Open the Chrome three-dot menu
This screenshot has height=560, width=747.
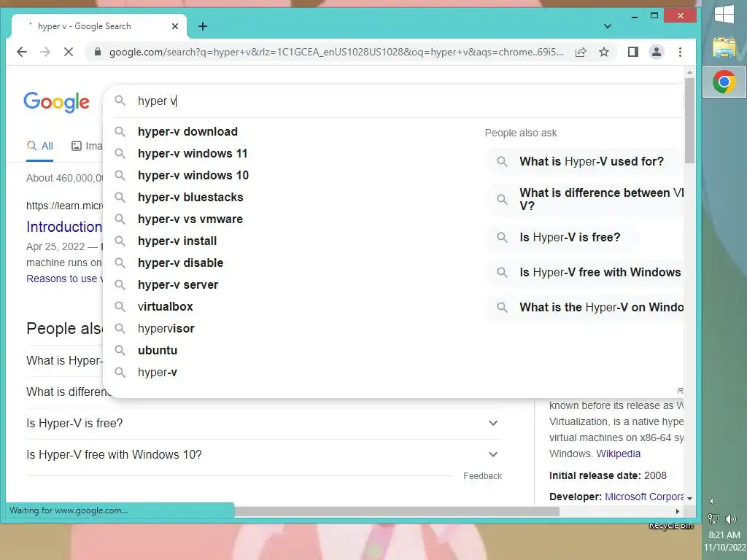[x=681, y=52]
